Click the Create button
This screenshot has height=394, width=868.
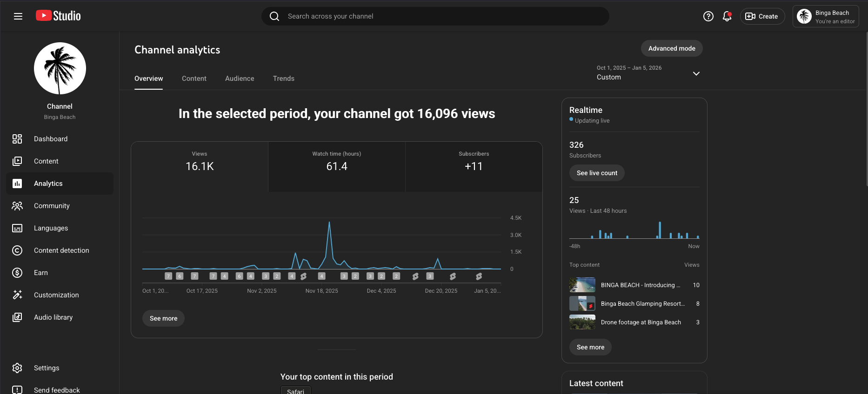(762, 16)
